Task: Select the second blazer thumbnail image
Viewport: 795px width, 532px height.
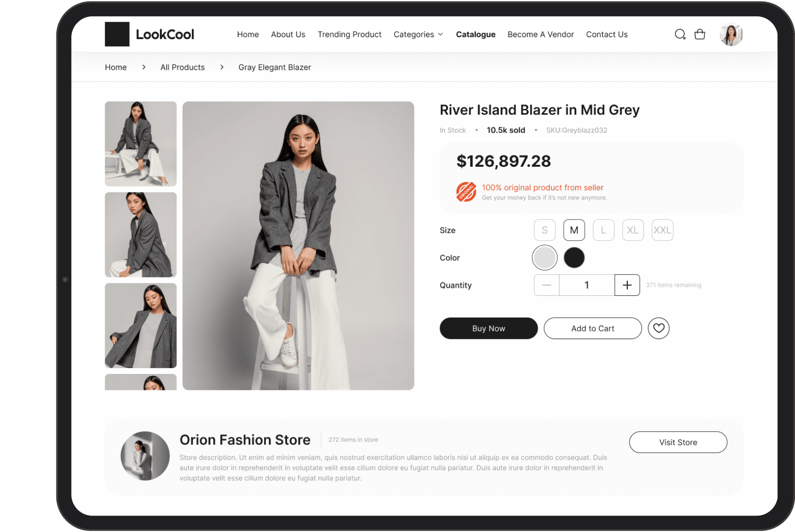Action: 141,235
